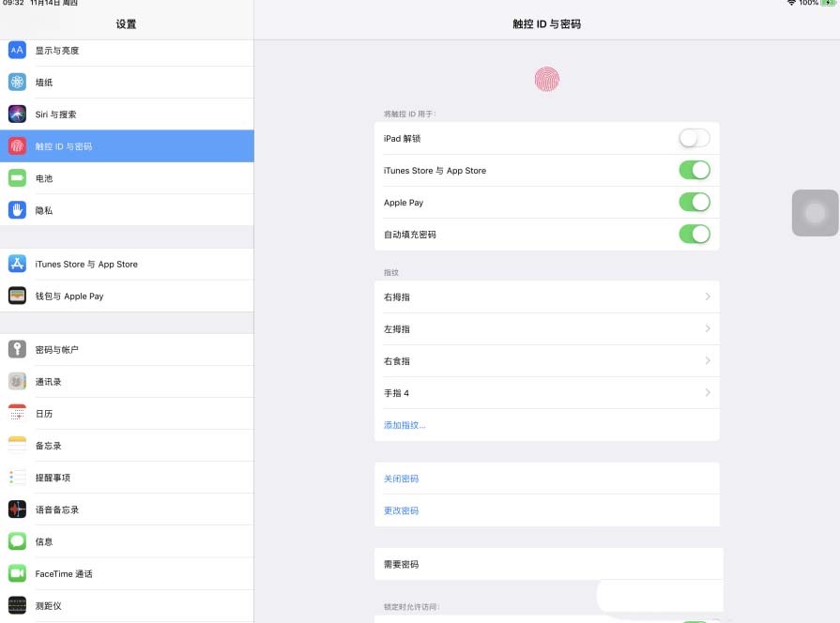The height and width of the screenshot is (623, 840).
Task: Tap the Siri icon in sidebar
Action: point(17,114)
